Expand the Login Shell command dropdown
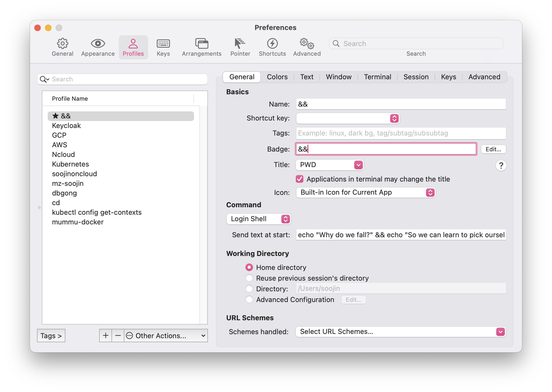This screenshot has width=552, height=392. [x=259, y=219]
